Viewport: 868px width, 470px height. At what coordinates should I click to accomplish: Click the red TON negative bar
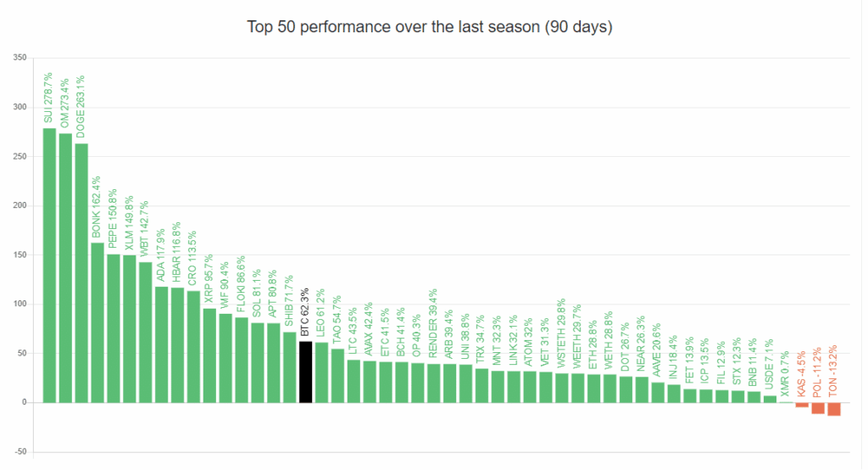click(833, 409)
